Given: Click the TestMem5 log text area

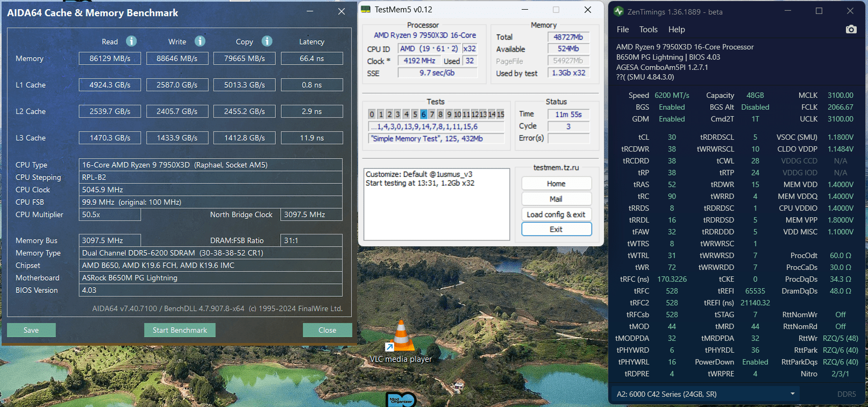Looking at the screenshot, I should click(437, 204).
